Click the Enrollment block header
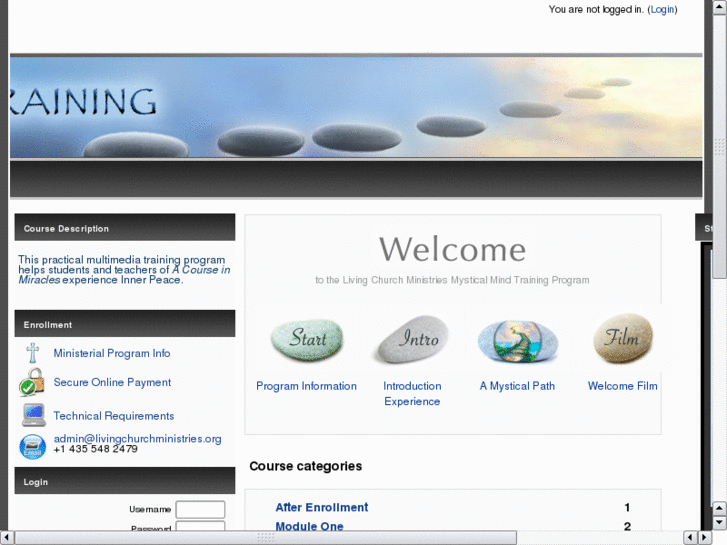The width and height of the screenshot is (727, 545). point(125,323)
